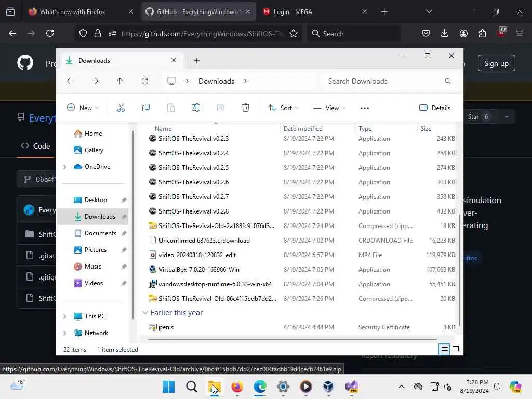This screenshot has height=399, width=532.
Task: Select VirtualBox-7.0.20-163906-Win file
Action: pyautogui.click(x=199, y=270)
